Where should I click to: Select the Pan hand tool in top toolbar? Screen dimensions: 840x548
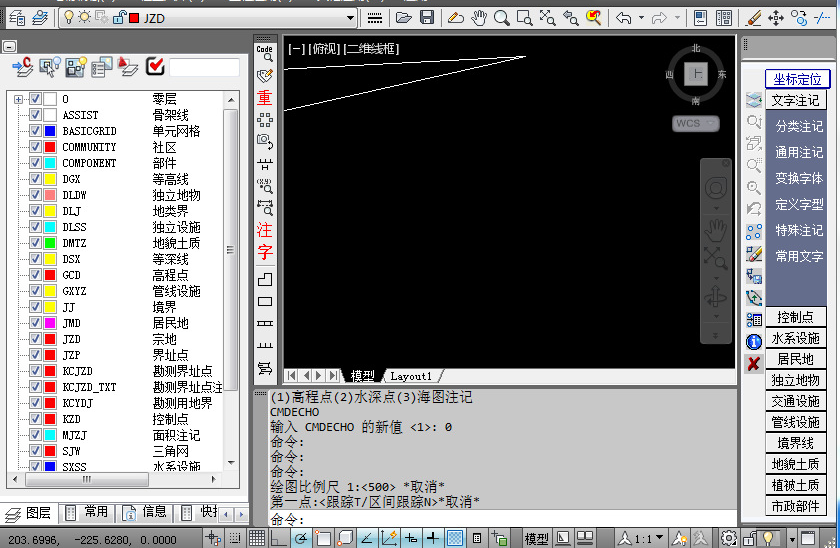(478, 18)
